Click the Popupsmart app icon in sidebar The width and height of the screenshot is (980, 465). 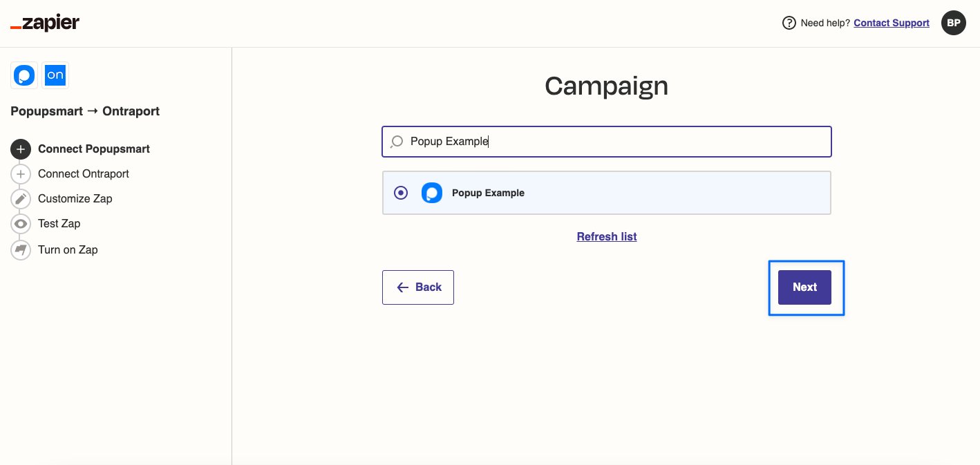24,75
